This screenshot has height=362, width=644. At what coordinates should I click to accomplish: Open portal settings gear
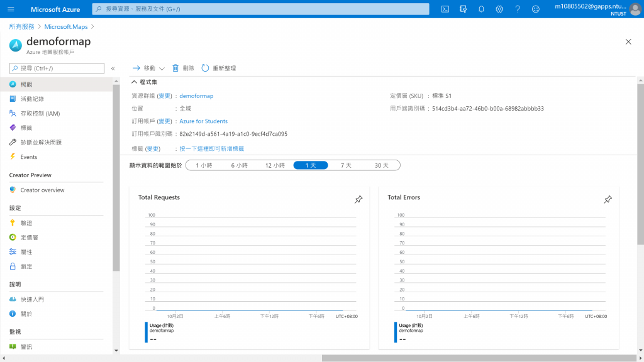click(499, 9)
